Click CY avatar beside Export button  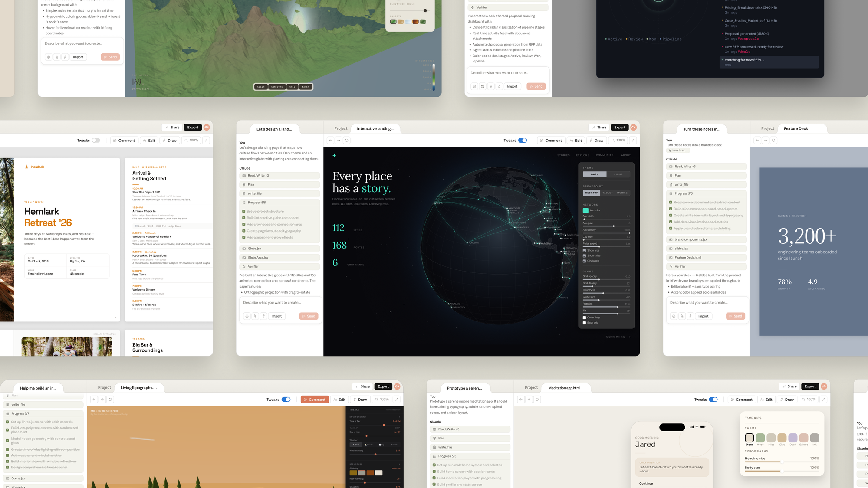[633, 128]
